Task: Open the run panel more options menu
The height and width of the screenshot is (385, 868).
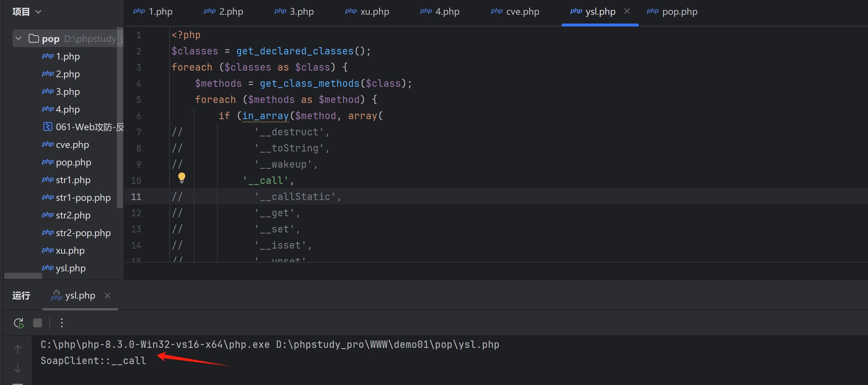Action: [62, 323]
